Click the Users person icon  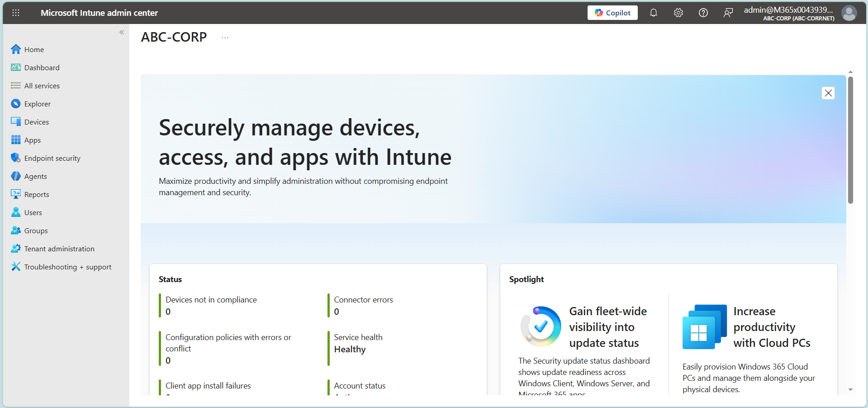tap(16, 212)
